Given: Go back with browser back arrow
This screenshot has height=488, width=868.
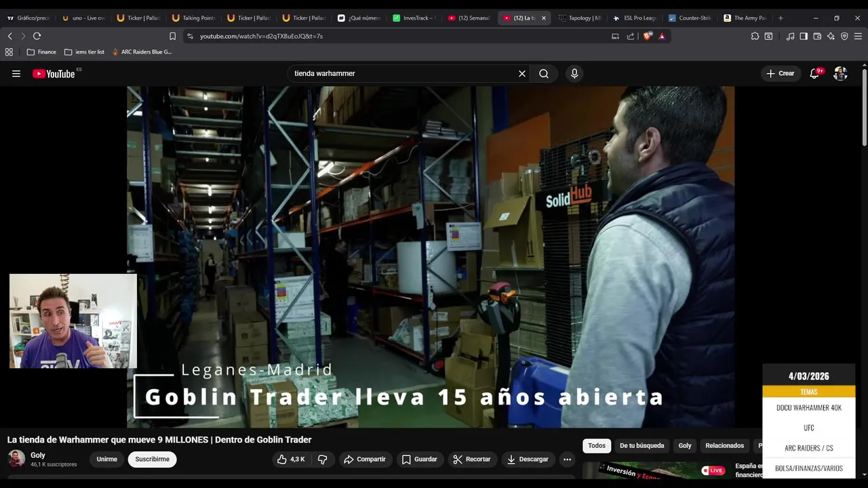Looking at the screenshot, I should click(9, 36).
